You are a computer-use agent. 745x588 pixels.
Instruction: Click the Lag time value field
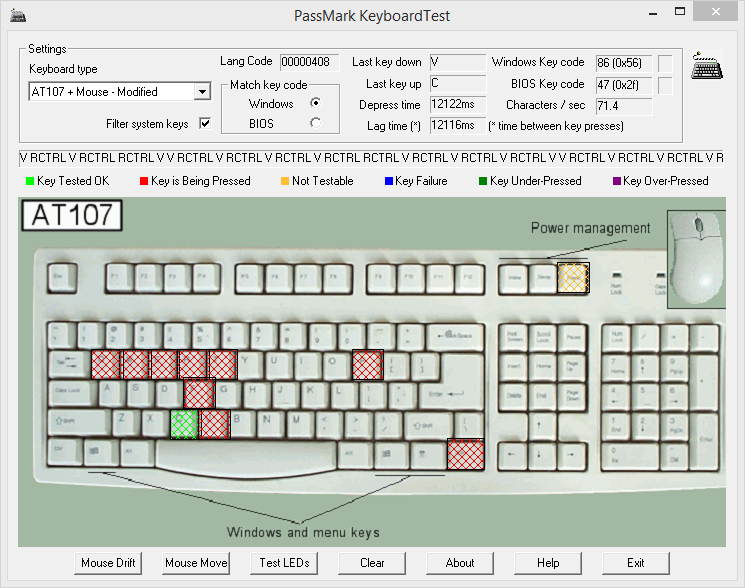[x=458, y=125]
